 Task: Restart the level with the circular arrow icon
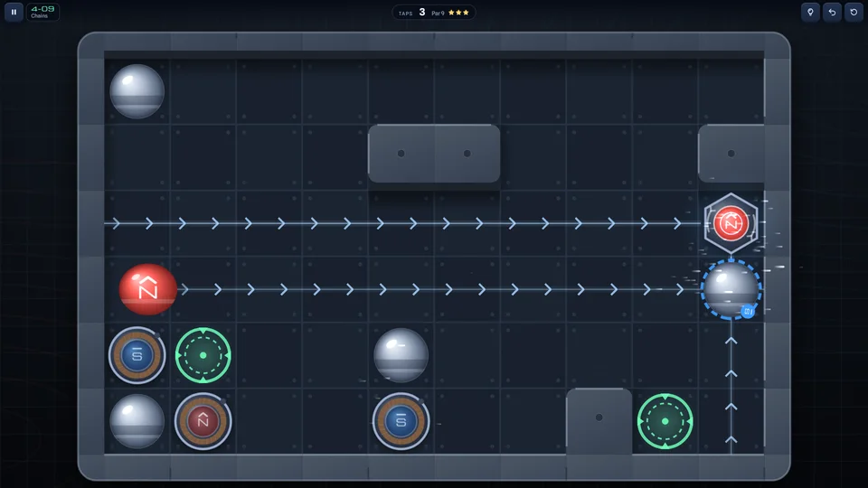click(854, 12)
